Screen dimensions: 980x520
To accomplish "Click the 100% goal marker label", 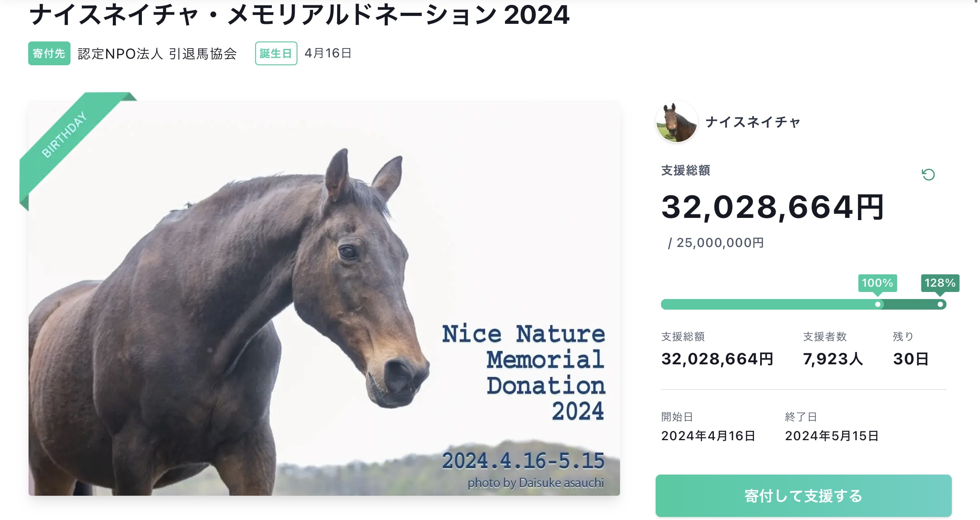I will point(877,283).
